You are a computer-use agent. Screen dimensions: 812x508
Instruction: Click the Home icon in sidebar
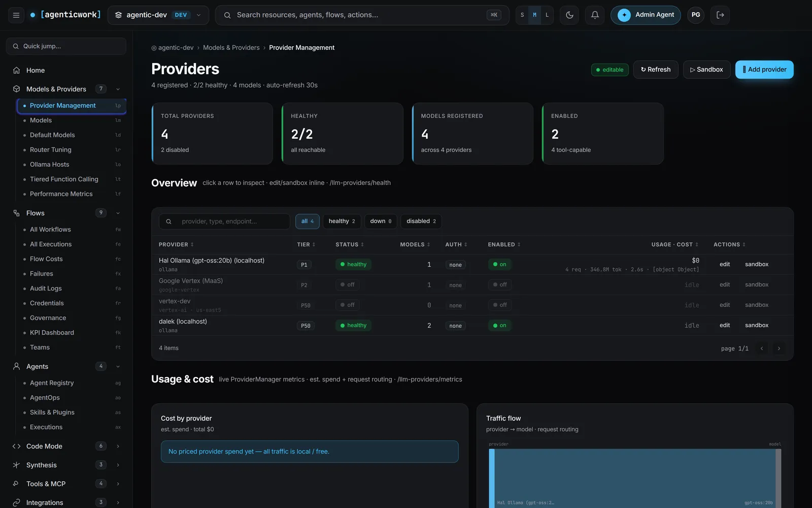[x=16, y=70]
